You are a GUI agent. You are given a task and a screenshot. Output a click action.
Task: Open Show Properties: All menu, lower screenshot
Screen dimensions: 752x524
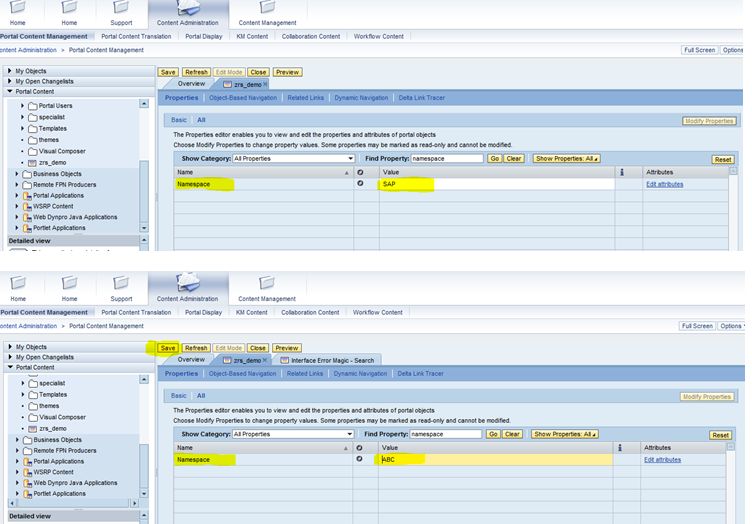click(565, 434)
